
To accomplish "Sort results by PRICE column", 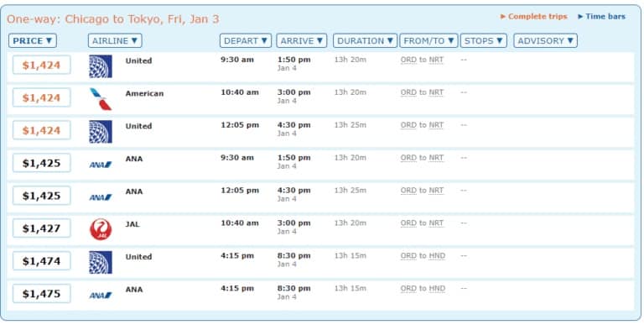I will coord(33,41).
